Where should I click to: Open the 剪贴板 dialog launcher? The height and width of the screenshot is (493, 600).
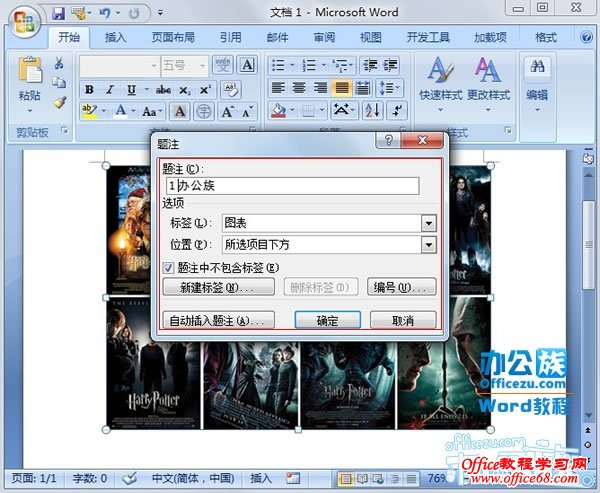point(65,131)
